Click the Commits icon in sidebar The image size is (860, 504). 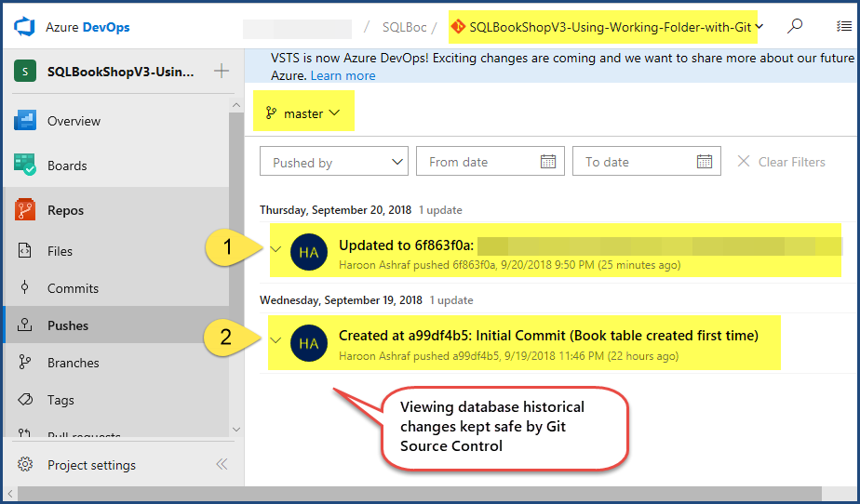click(x=25, y=287)
